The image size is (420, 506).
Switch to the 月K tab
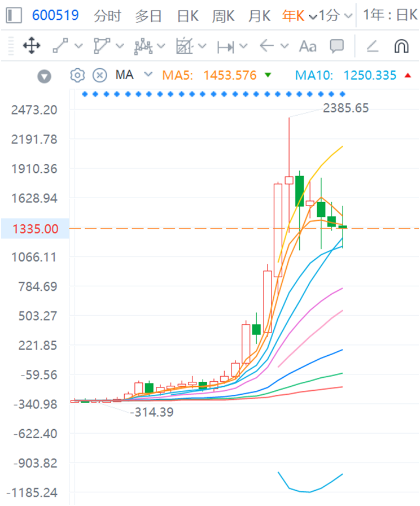pyautogui.click(x=259, y=15)
